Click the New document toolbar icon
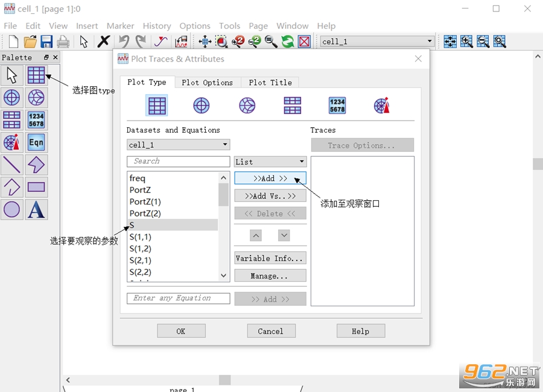Viewport: 543px width, 392px height. (13, 42)
